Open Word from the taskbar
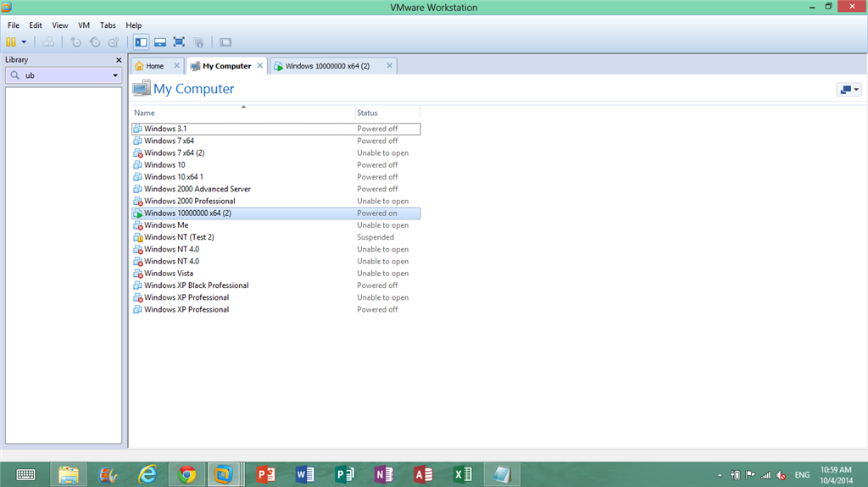The image size is (868, 487). point(305,474)
